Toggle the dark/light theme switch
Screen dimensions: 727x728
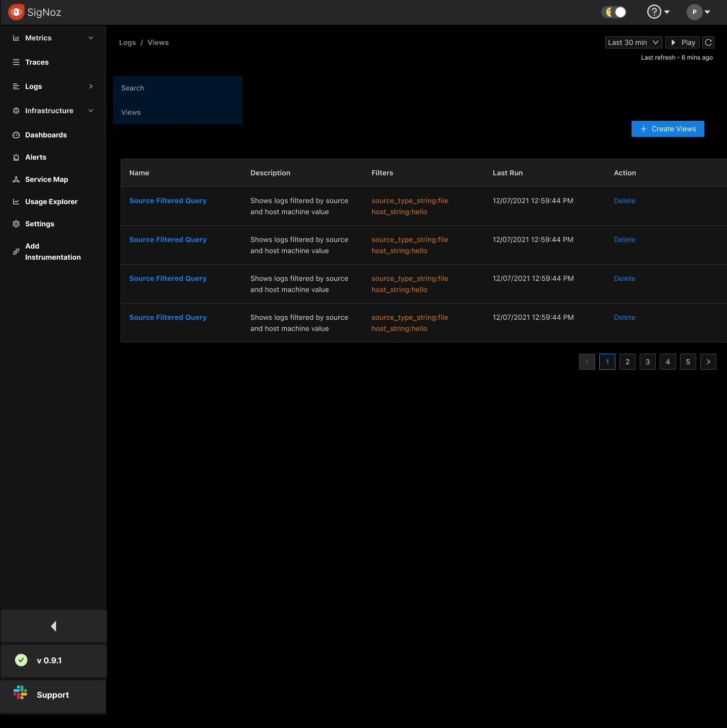613,12
